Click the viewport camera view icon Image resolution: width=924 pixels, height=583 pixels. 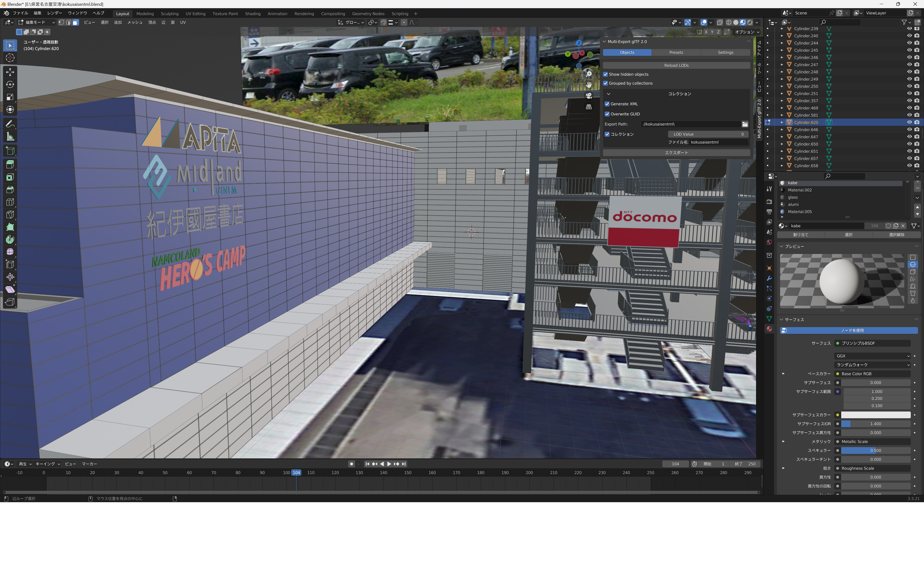click(x=589, y=95)
